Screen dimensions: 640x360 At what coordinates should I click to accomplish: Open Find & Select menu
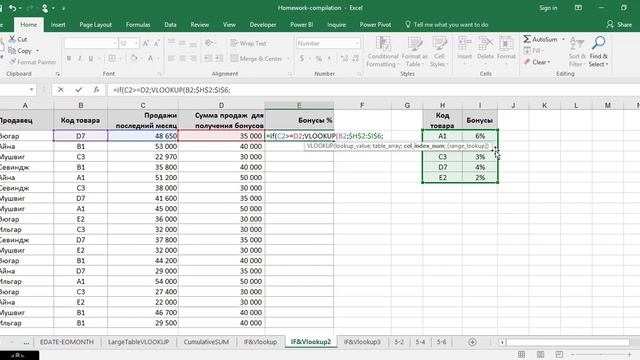598,52
